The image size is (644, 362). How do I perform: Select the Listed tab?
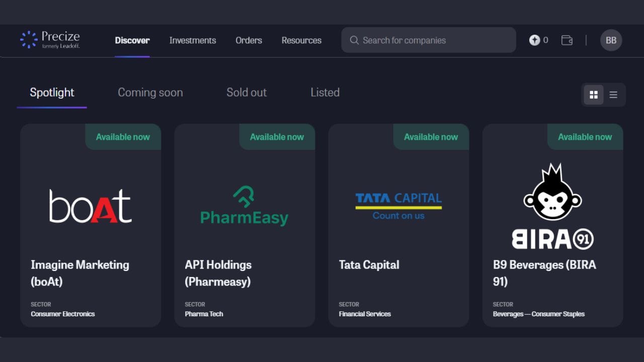[325, 93]
